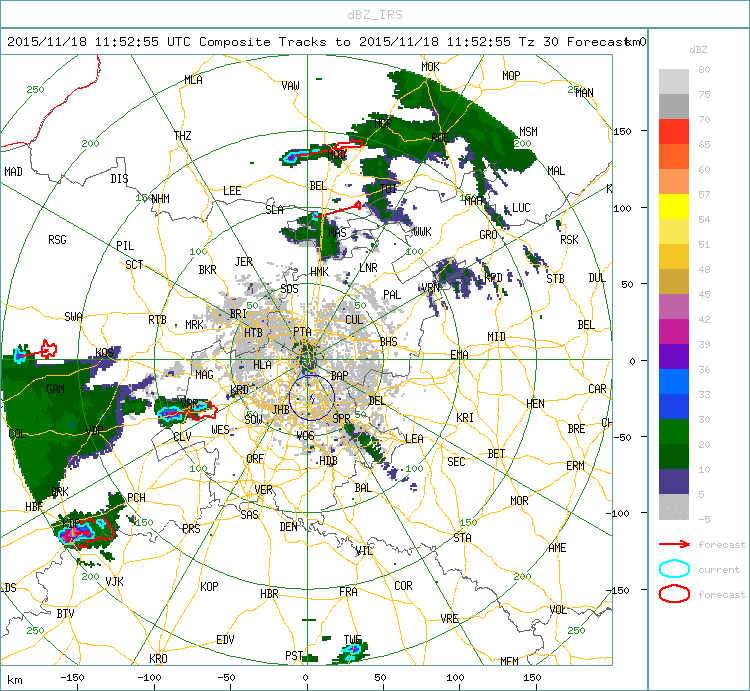Viewport: 750px width, 691px height.
Task: Click the PCH station label
Action: [136, 498]
